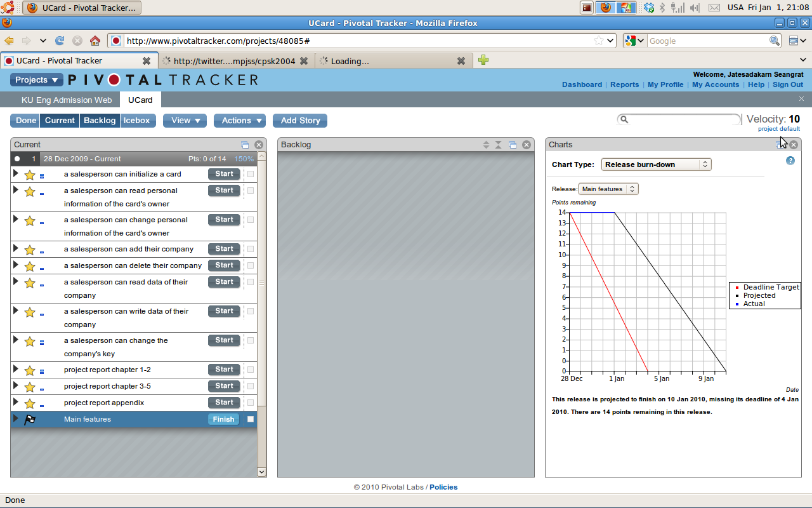Open the Charts help question mark
This screenshot has height=508, width=812.
pos(790,161)
